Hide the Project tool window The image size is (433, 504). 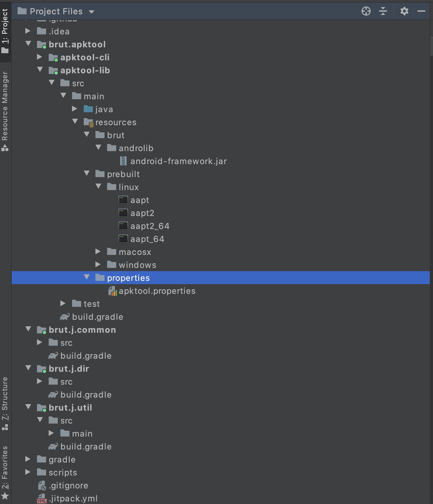pos(422,11)
